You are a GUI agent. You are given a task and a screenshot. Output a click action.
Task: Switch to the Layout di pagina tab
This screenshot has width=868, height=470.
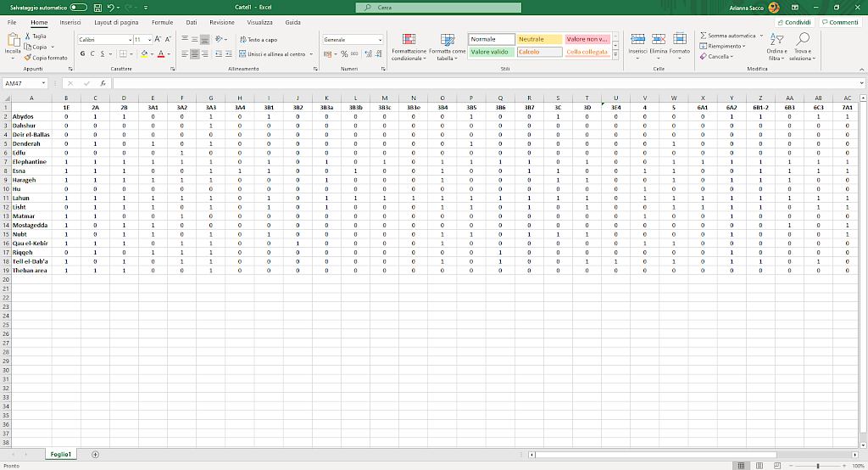click(x=116, y=22)
